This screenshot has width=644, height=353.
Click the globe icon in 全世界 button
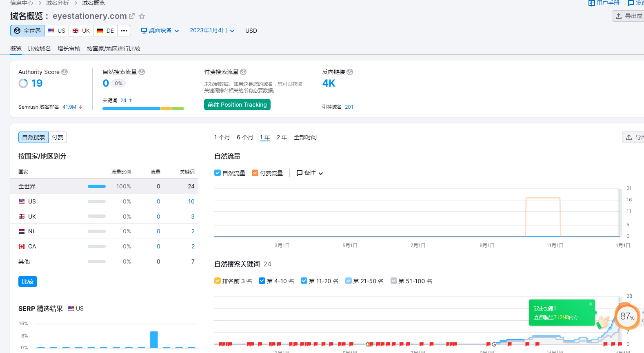tap(17, 31)
